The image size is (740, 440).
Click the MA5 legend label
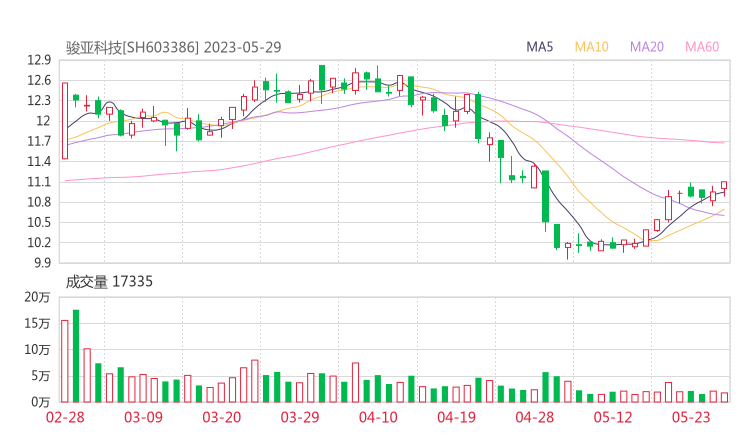[539, 47]
